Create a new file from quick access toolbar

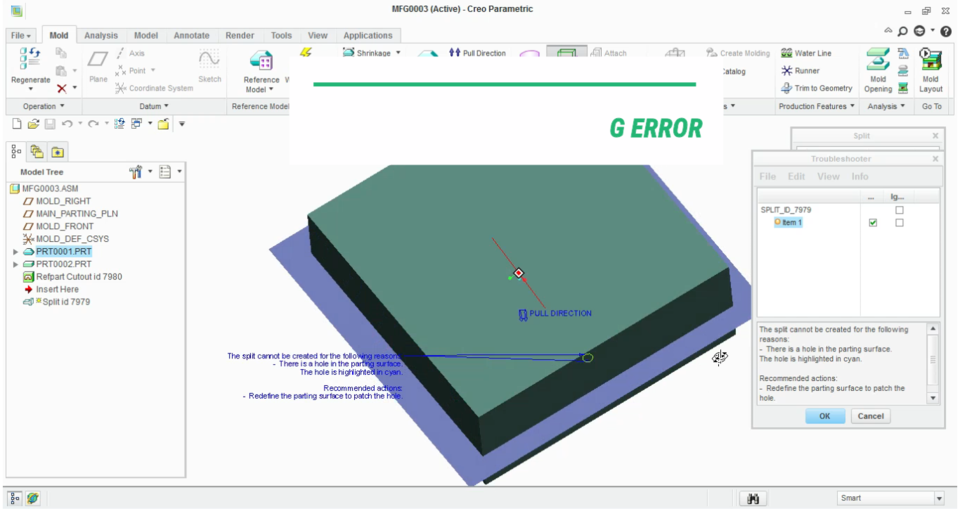(17, 124)
